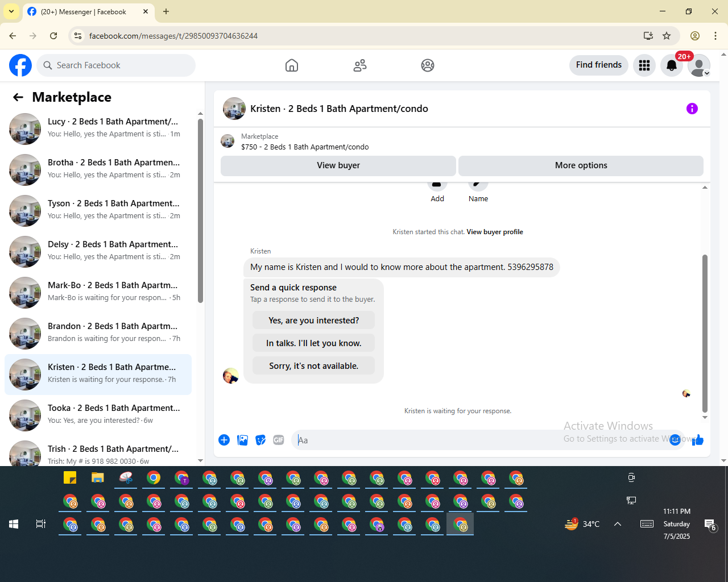Click the address bar URL
This screenshot has width=728, height=582.
[173, 36]
